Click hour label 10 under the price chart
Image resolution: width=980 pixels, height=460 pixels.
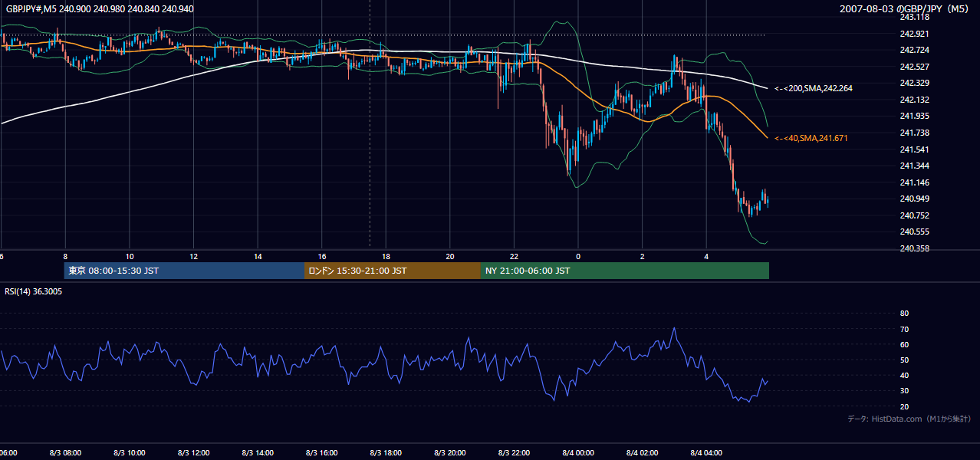pyautogui.click(x=130, y=256)
